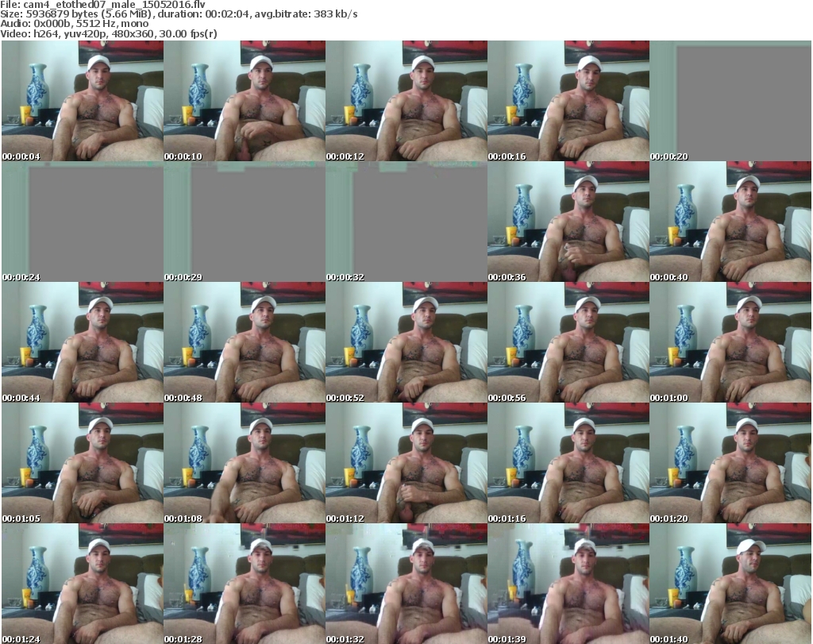Open the frame at 00:00:44
The height and width of the screenshot is (644, 813).
(x=83, y=342)
